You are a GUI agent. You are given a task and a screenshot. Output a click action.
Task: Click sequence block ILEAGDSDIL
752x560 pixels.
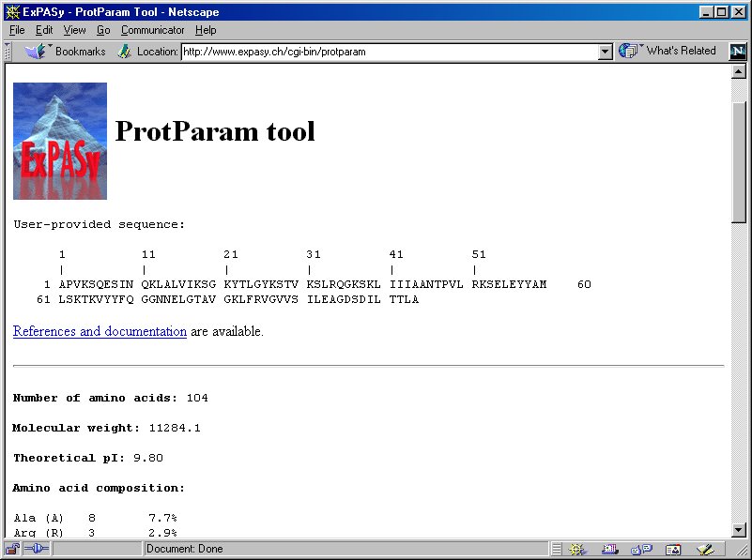click(344, 299)
